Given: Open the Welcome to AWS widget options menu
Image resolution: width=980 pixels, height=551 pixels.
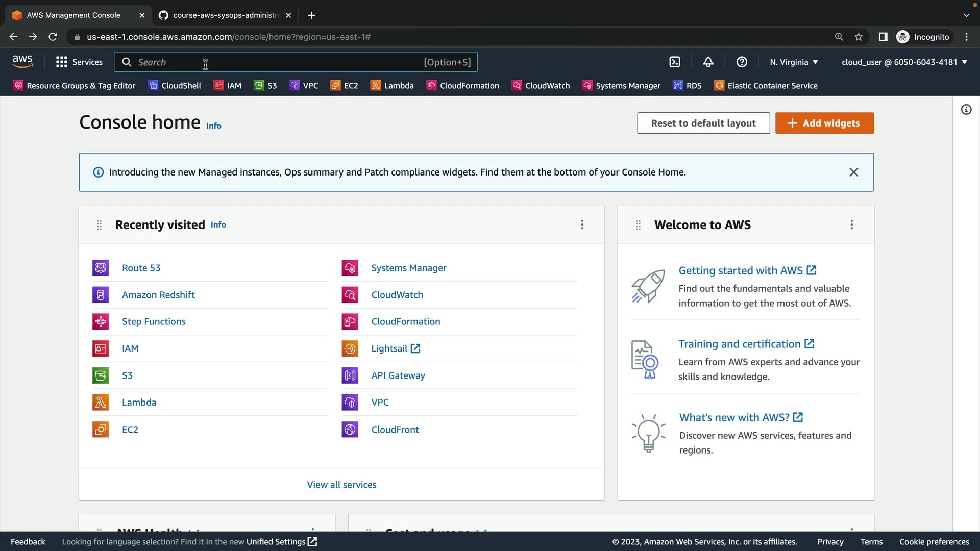Looking at the screenshot, I should [851, 225].
